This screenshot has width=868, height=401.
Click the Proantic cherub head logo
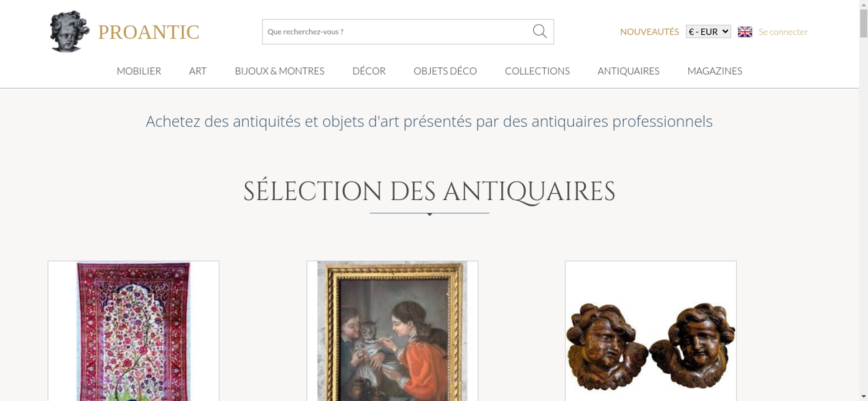point(69,31)
